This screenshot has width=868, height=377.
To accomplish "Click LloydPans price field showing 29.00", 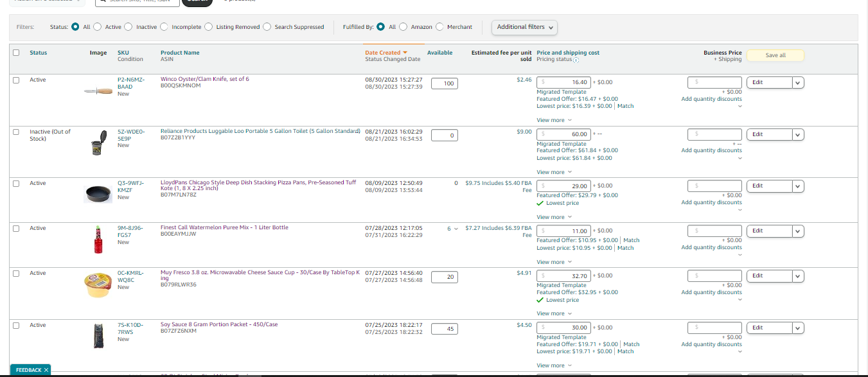I will click(x=563, y=185).
